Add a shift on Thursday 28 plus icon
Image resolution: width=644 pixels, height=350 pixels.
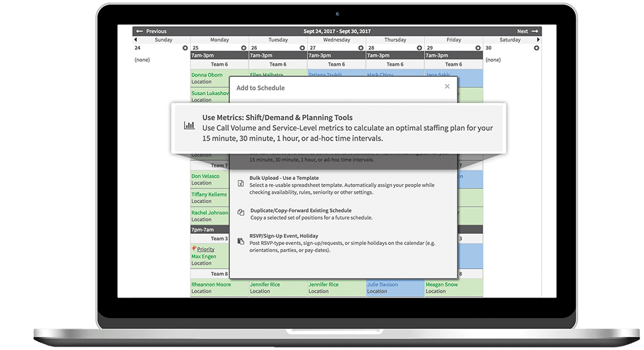coord(419,48)
